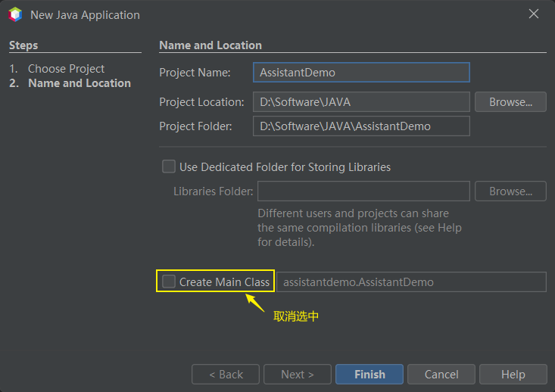Click the NetBeans cube icon in title bar
This screenshot has height=392, width=555.
pyautogui.click(x=15, y=14)
